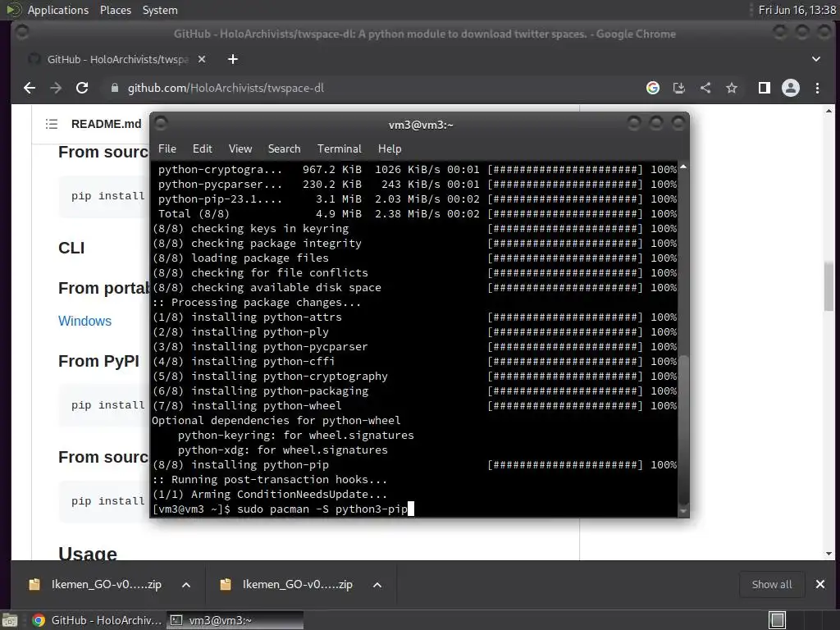Open Chrome three-dot menu
840x630 pixels.
(x=818, y=88)
